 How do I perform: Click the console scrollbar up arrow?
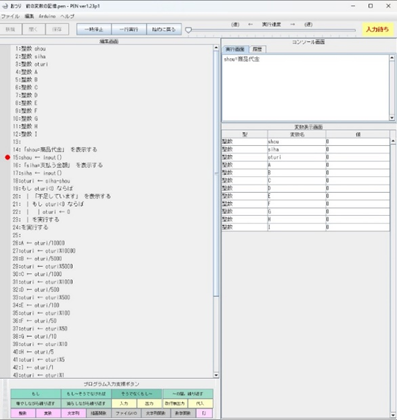click(x=392, y=58)
